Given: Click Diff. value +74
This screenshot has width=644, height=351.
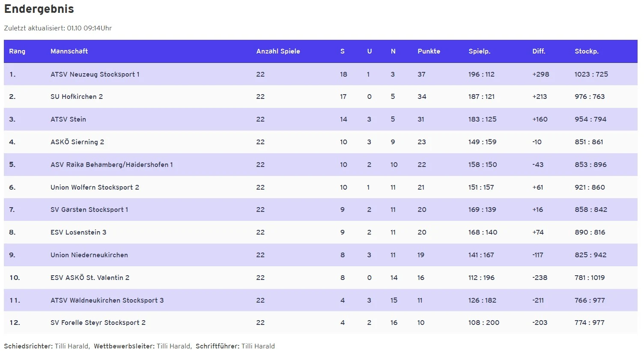Looking at the screenshot, I should point(538,232).
